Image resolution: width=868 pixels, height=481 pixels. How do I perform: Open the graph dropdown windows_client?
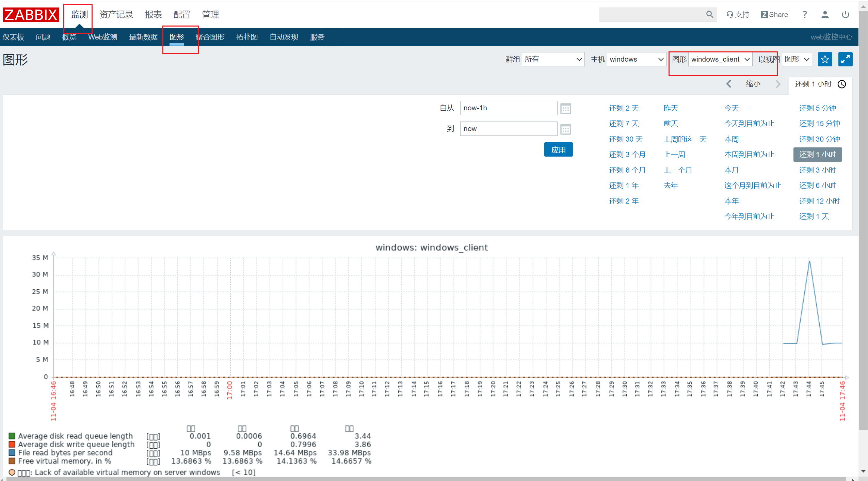click(720, 60)
